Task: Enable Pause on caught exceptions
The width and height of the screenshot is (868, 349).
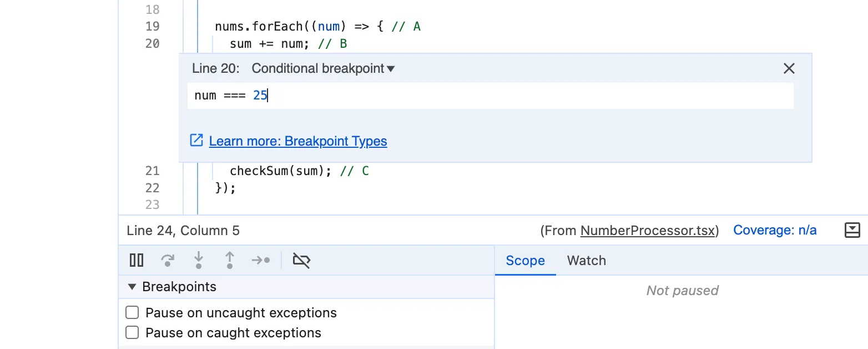Action: [x=132, y=332]
